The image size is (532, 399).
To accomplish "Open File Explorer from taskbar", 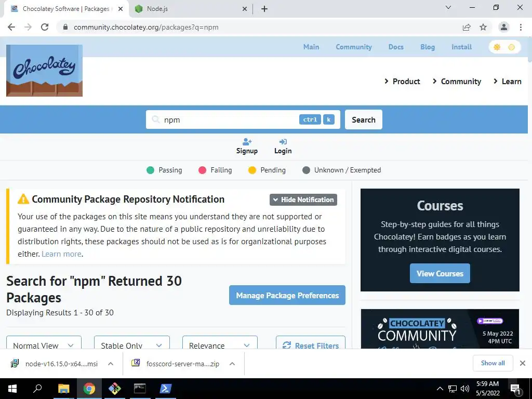I will [x=63, y=389].
